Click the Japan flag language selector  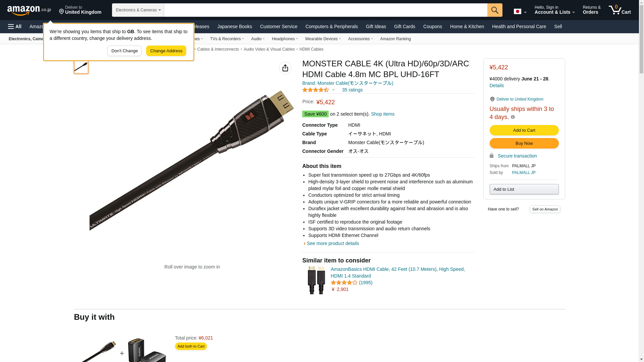click(520, 11)
